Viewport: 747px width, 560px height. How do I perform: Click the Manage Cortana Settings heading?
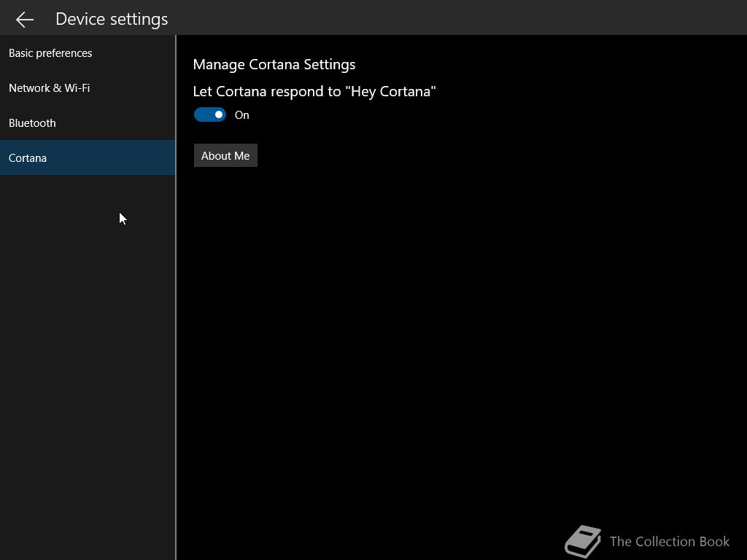point(274,64)
